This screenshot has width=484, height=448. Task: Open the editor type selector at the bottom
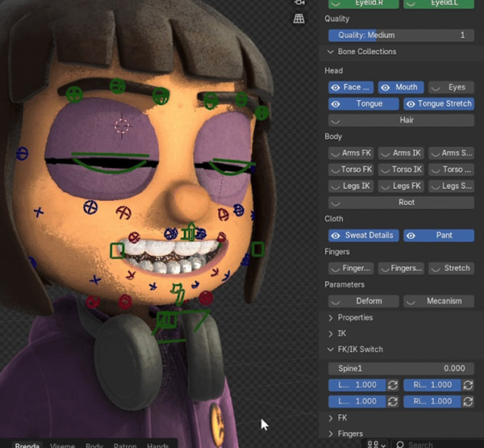point(376,444)
